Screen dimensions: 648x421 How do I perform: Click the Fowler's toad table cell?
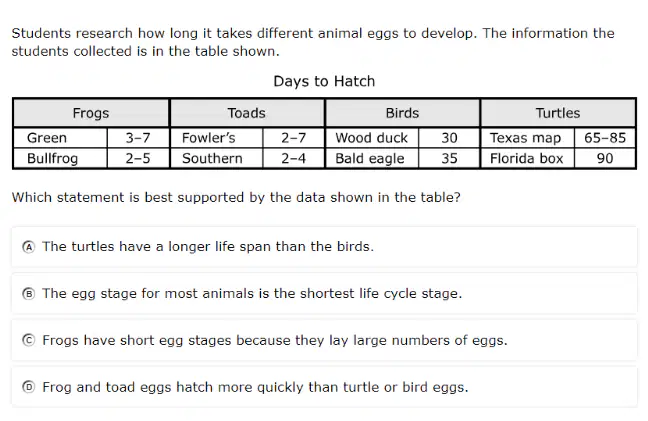[x=217, y=138]
